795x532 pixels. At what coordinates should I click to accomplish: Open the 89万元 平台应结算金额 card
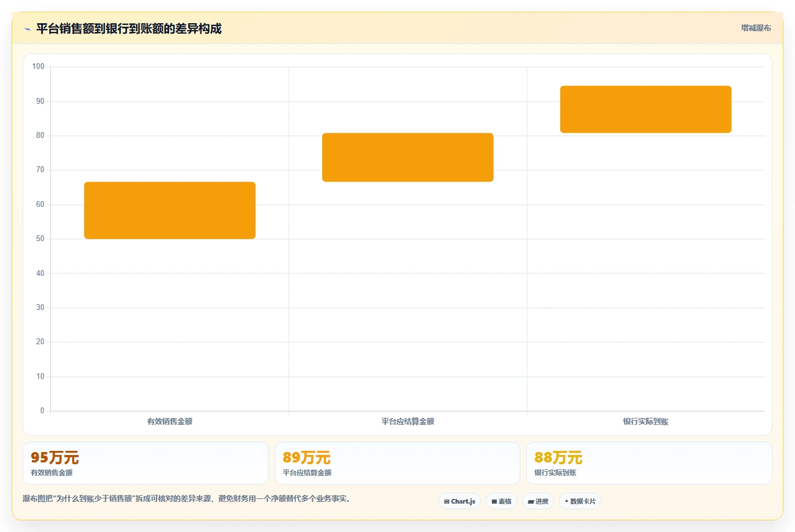397,463
